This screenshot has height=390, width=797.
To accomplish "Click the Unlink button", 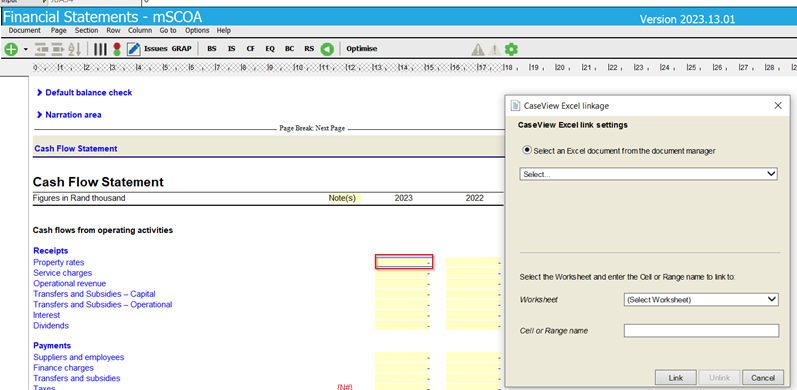I will [x=719, y=378].
